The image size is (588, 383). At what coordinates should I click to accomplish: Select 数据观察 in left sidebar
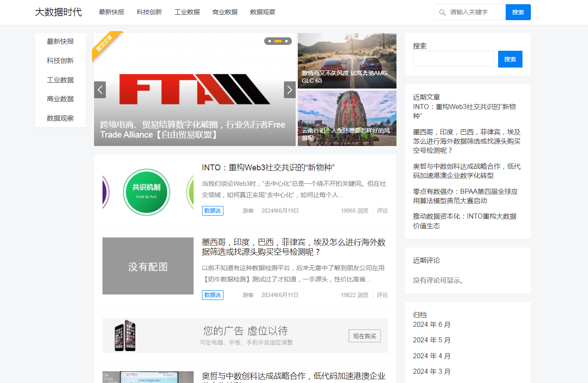60,118
